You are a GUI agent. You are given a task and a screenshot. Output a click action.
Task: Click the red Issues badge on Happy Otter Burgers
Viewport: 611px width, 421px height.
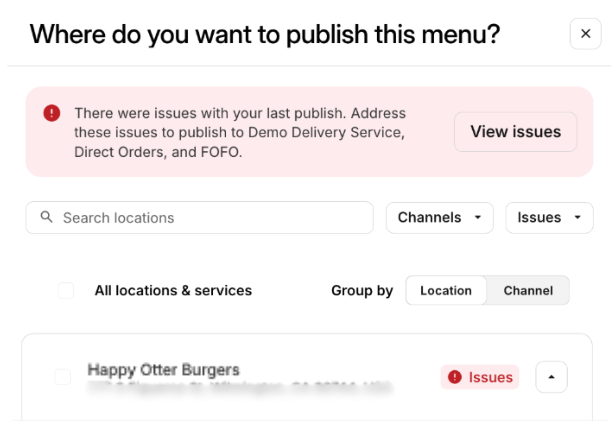pyautogui.click(x=480, y=377)
